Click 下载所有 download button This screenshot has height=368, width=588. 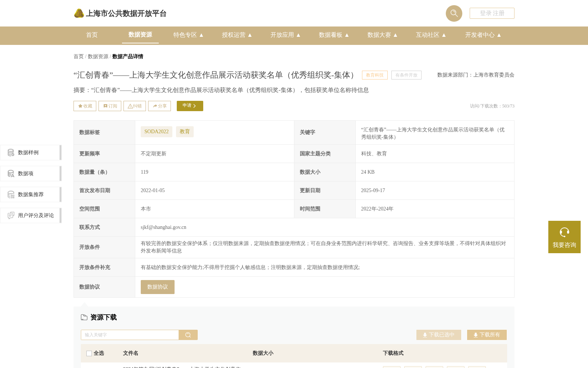pos(487,335)
